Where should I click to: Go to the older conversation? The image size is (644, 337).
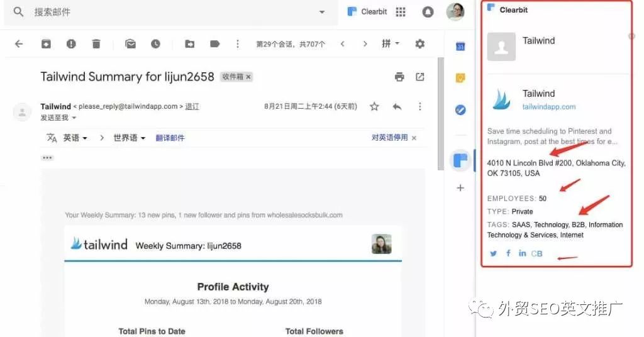tap(365, 43)
